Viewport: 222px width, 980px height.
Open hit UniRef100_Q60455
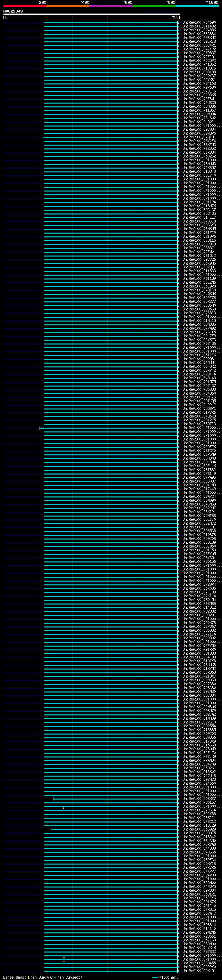click(199, 963)
